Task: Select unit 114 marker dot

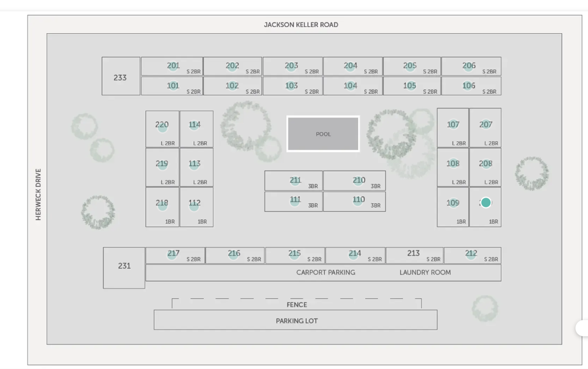Action: pos(194,125)
